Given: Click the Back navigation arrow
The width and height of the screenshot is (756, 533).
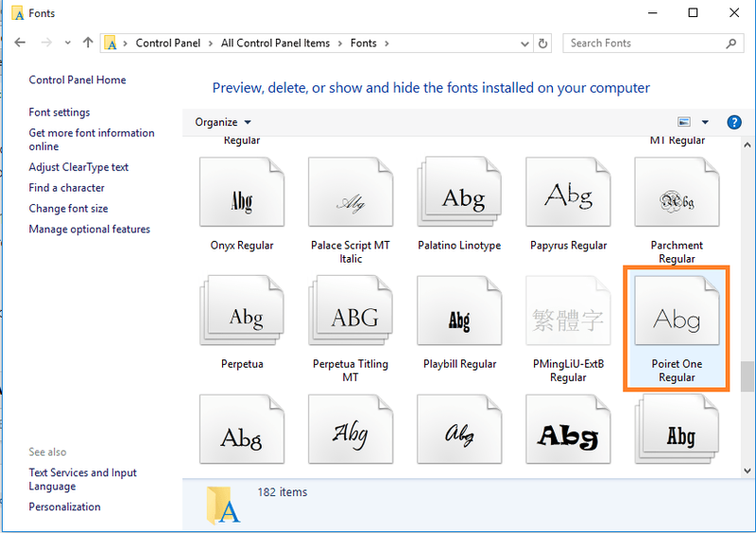Looking at the screenshot, I should click(x=20, y=43).
